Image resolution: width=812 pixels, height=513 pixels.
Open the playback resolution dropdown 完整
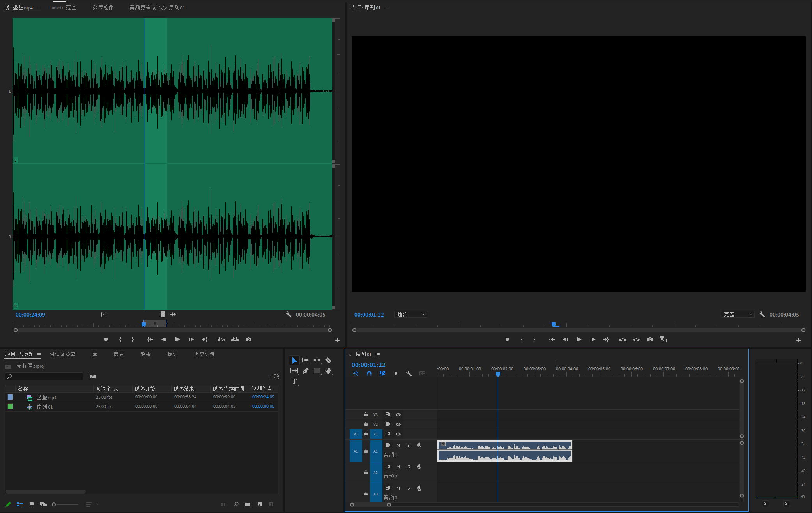coord(738,315)
